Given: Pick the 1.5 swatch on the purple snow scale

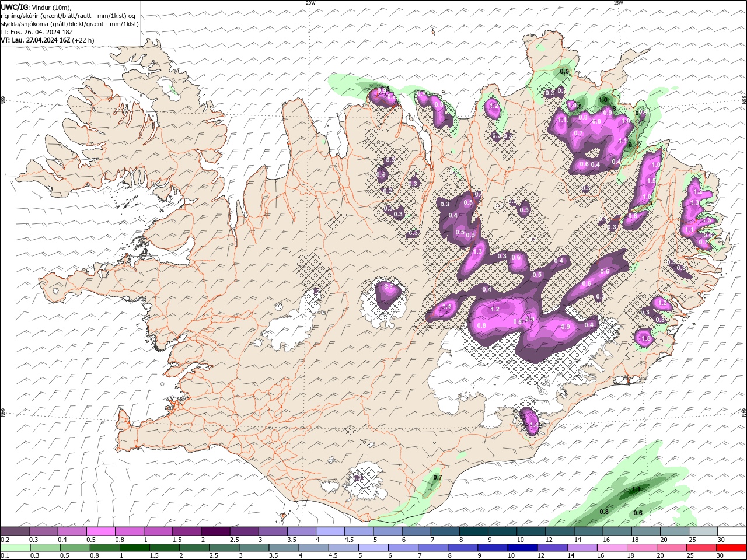Looking at the screenshot, I should click(x=187, y=531).
